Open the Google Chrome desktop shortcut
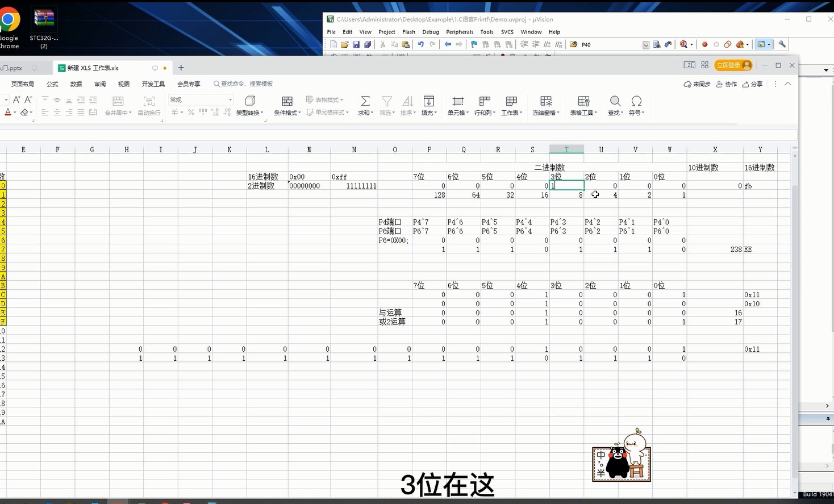Image resolution: width=834 pixels, height=504 pixels. (x=9, y=28)
